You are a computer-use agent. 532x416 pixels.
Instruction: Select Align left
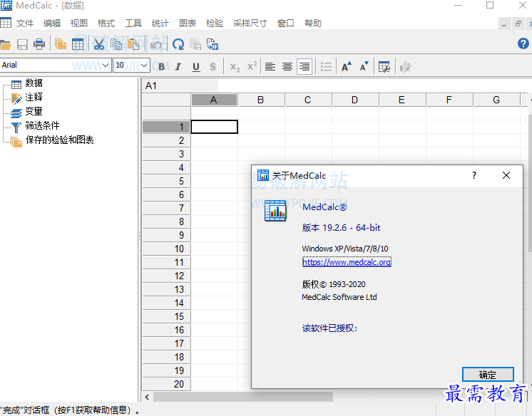[270, 66]
